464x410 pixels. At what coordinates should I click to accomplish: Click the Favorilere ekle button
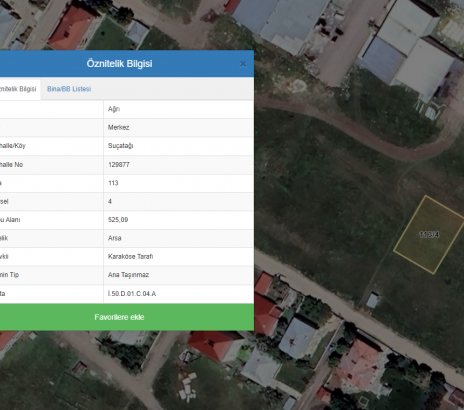tap(119, 317)
